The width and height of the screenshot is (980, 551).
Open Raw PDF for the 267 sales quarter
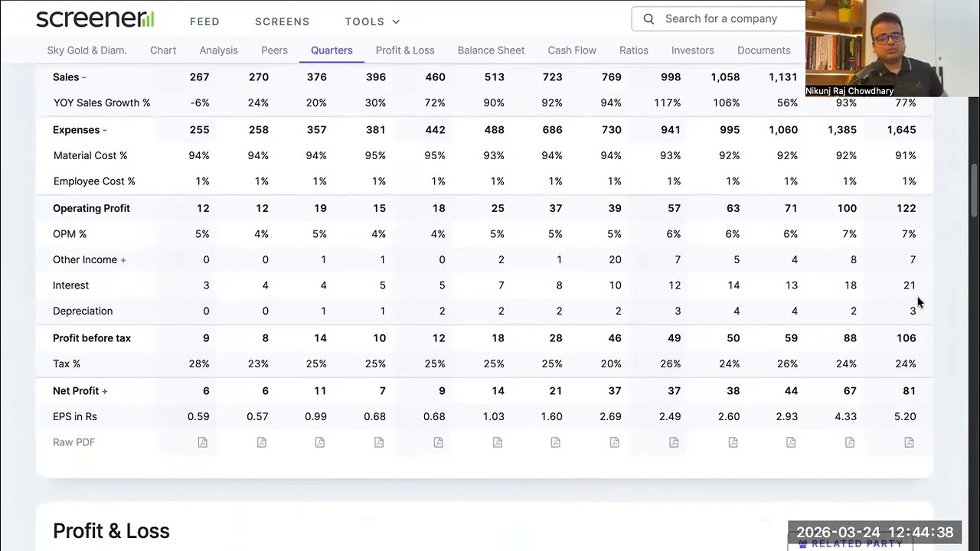pyautogui.click(x=203, y=442)
